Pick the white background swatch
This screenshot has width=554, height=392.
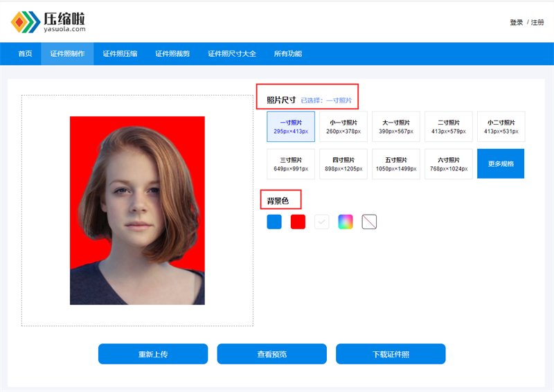[321, 222]
